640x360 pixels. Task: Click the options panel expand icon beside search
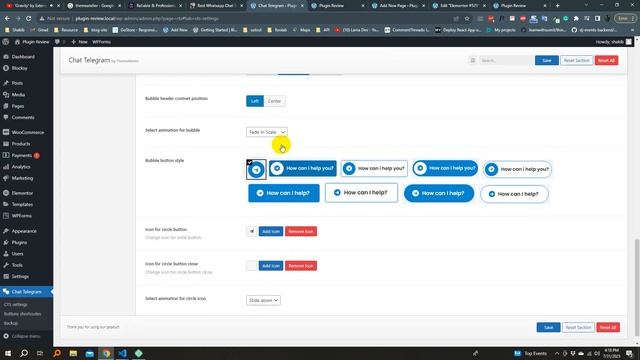point(473,60)
